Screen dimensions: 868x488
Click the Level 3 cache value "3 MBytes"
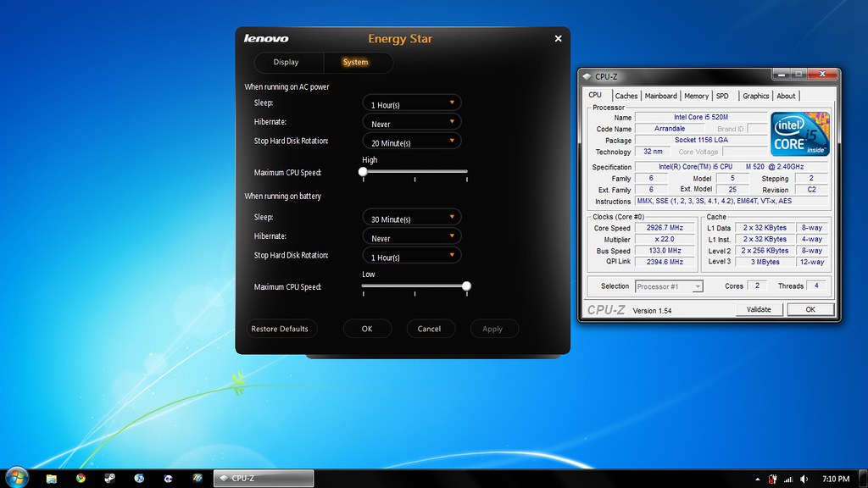[765, 263]
